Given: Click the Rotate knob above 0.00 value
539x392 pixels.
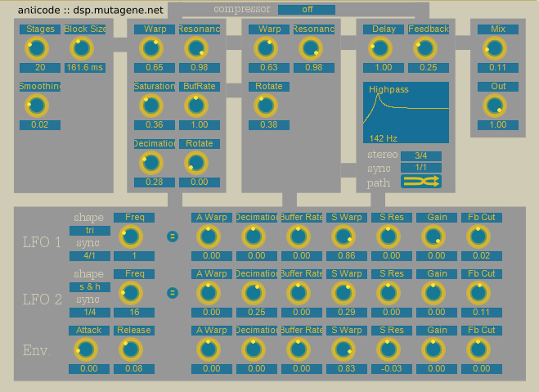Looking at the screenshot, I should pyautogui.click(x=196, y=163).
